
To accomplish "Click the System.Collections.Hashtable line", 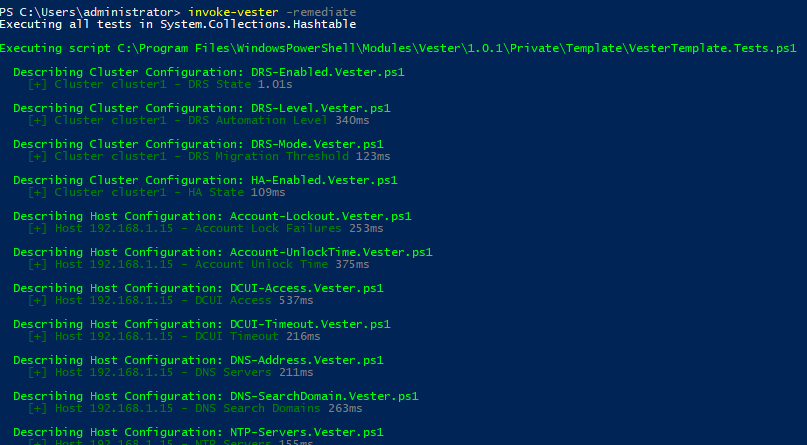I will [178, 23].
